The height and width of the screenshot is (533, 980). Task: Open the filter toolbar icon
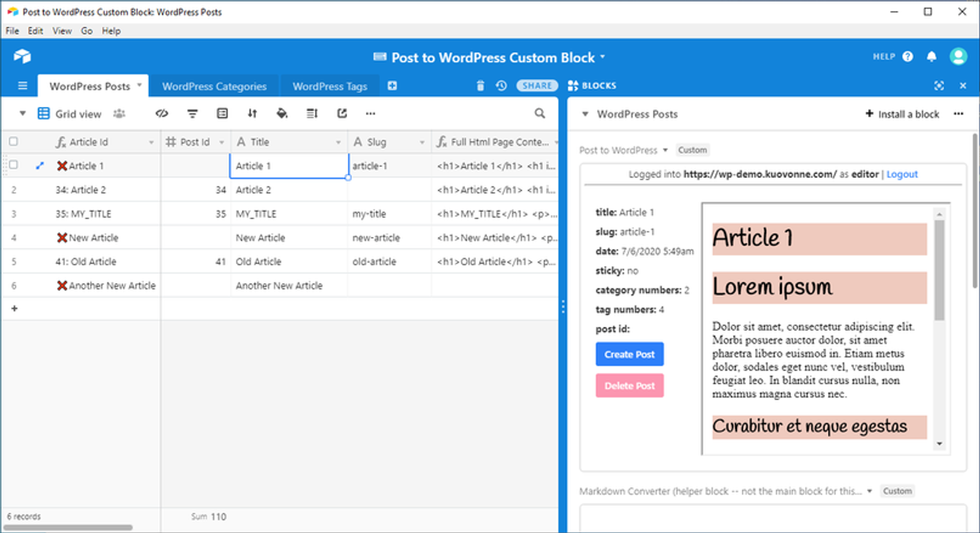click(x=192, y=113)
